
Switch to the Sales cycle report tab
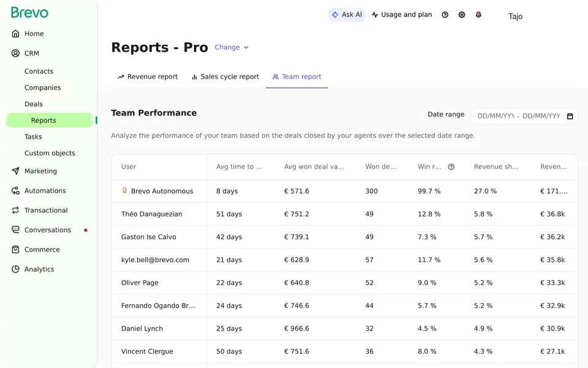coord(225,77)
